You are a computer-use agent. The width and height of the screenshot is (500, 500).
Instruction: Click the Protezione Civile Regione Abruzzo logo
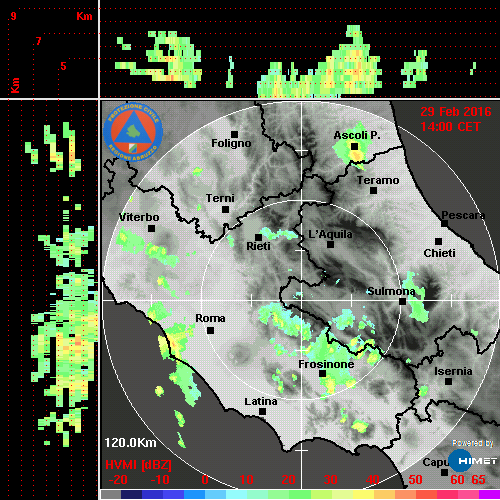click(133, 132)
